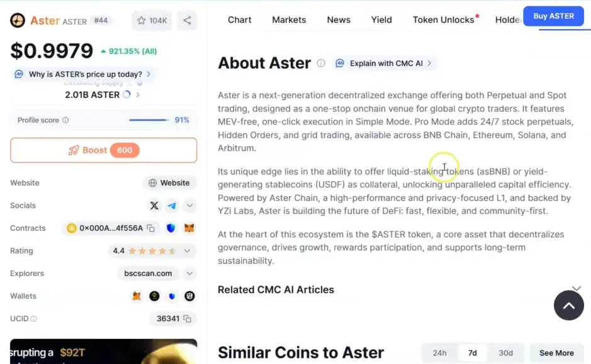This screenshot has height=364, width=591.
Task: Open the Markets tab
Action: [289, 20]
